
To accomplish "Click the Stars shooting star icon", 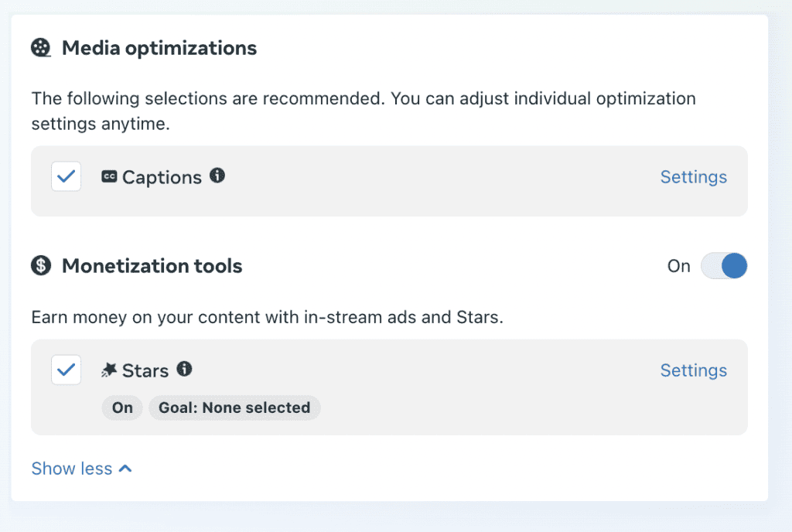I will point(108,370).
